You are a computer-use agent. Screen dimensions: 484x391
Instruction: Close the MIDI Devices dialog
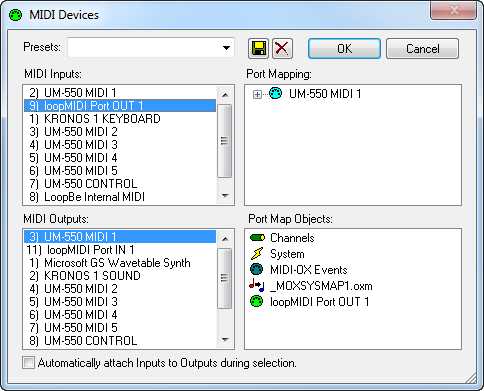(x=454, y=11)
